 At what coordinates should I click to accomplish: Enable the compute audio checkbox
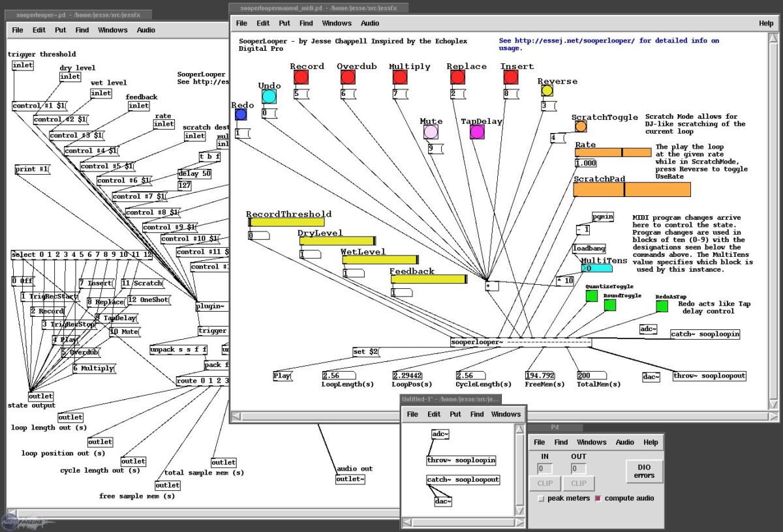coord(598,499)
